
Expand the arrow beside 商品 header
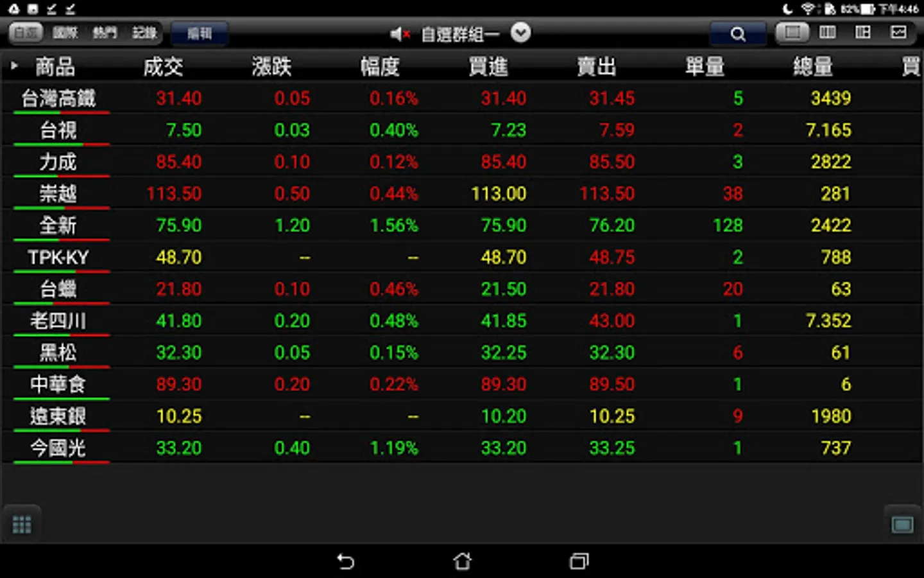(14, 66)
